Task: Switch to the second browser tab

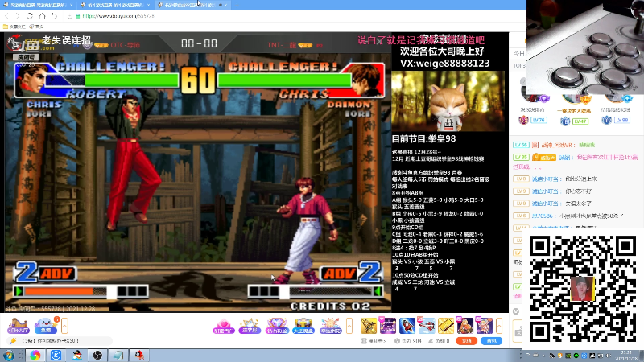Action: (x=114, y=5)
